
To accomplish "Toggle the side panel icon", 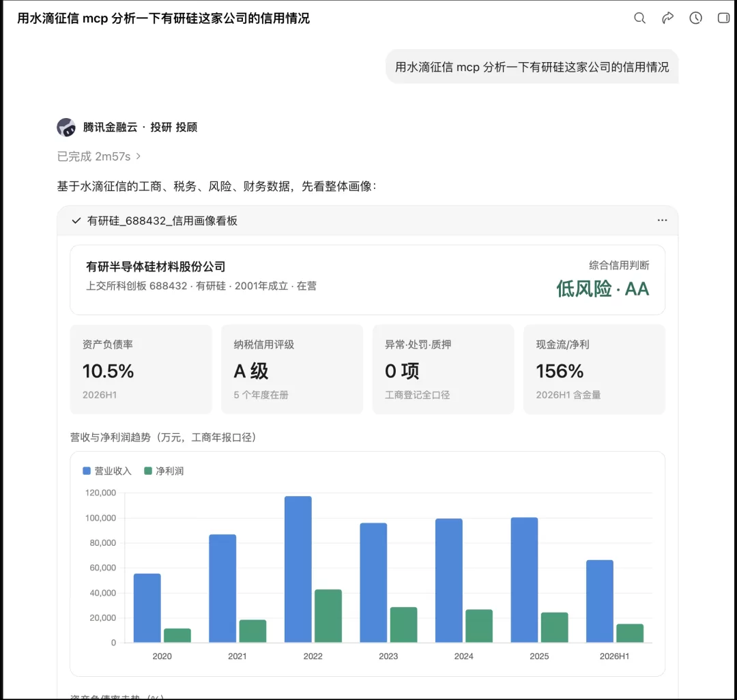I will [723, 18].
